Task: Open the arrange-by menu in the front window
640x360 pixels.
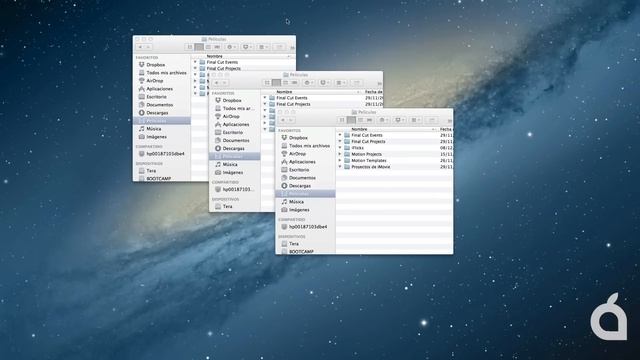Action: click(416, 120)
